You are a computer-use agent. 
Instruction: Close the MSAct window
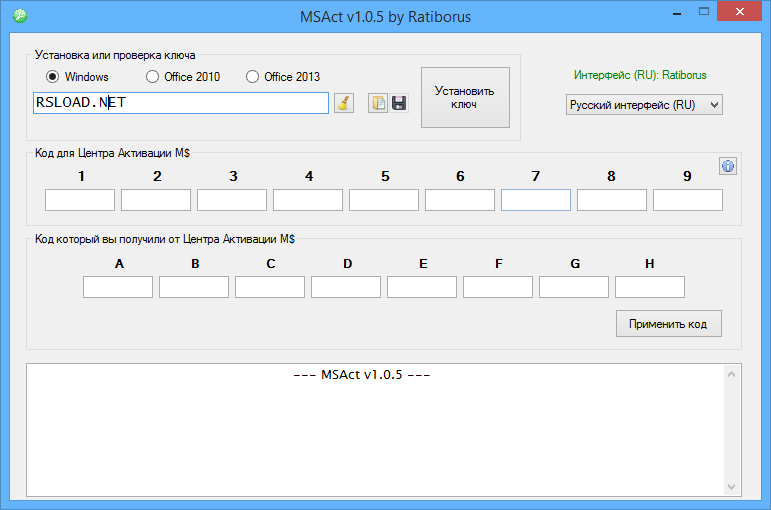740,12
